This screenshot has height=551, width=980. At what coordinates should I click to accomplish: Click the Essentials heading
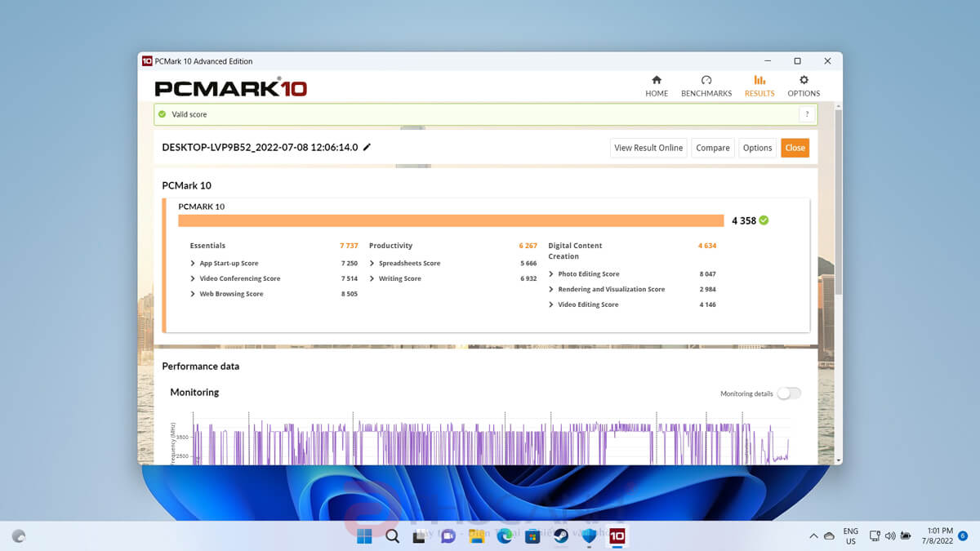[207, 246]
